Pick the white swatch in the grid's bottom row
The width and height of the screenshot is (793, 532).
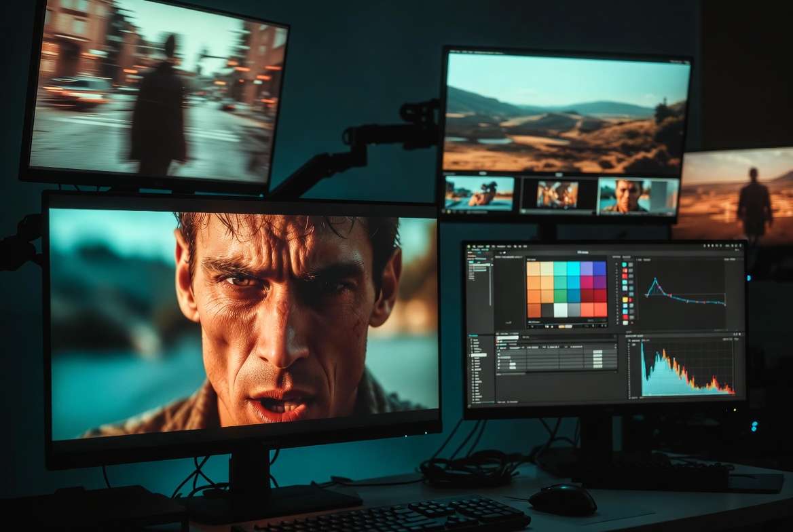(x=560, y=310)
